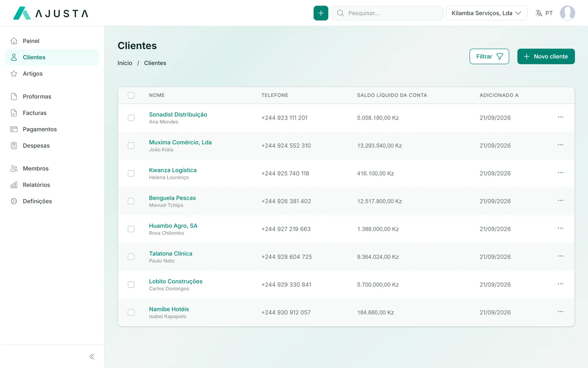Screen dimensions: 588x368
Task: Click the AJUSTA logo
Action: pyautogui.click(x=51, y=13)
